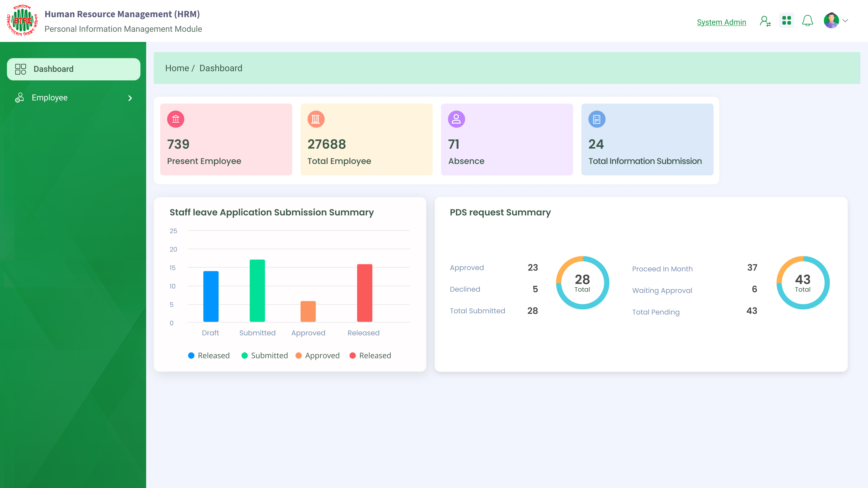This screenshot has height=488, width=868.
Task: Toggle the blue Released legend item
Action: (209, 356)
